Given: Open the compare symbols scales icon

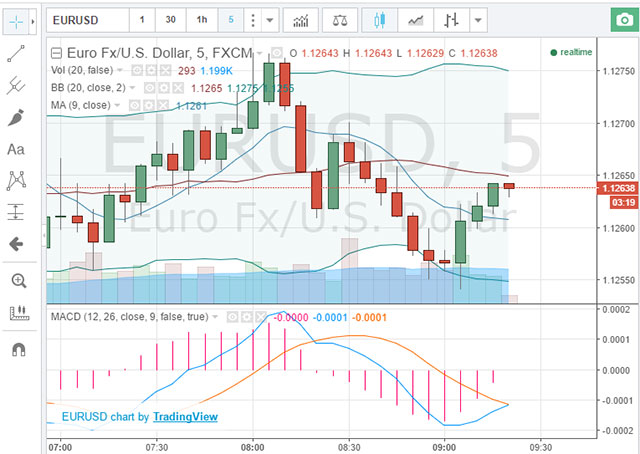Looking at the screenshot, I should (x=340, y=20).
